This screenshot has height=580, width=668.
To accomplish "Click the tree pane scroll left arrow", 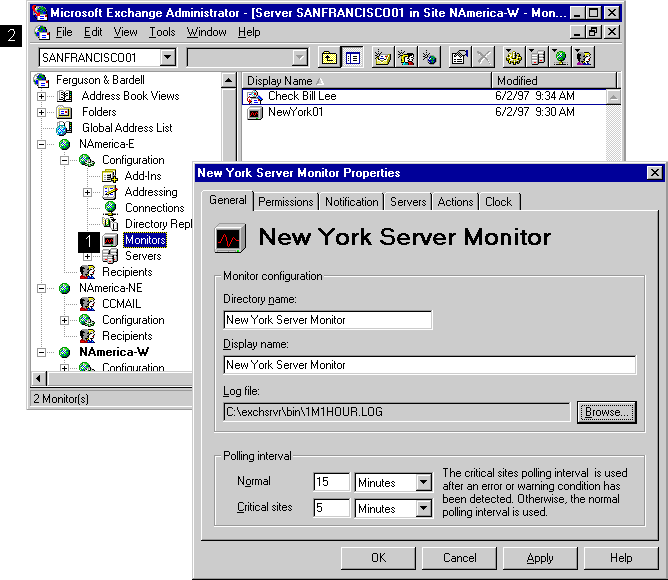I will pos(39,378).
